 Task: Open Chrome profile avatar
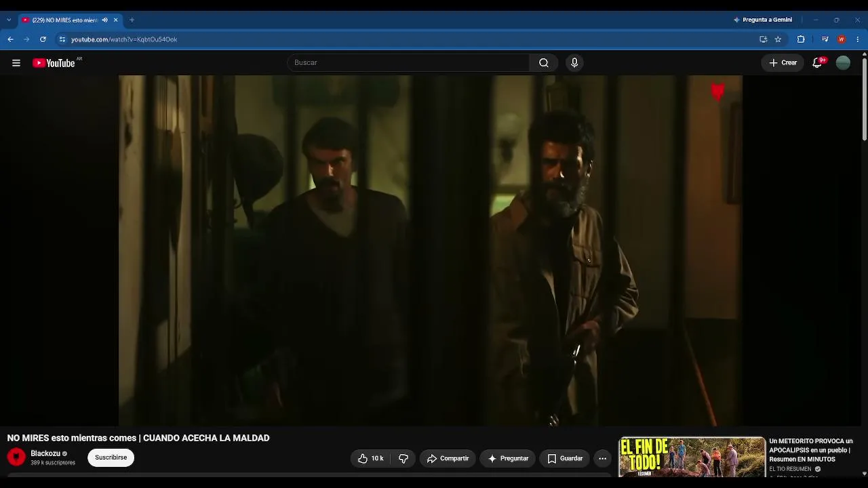(x=842, y=39)
